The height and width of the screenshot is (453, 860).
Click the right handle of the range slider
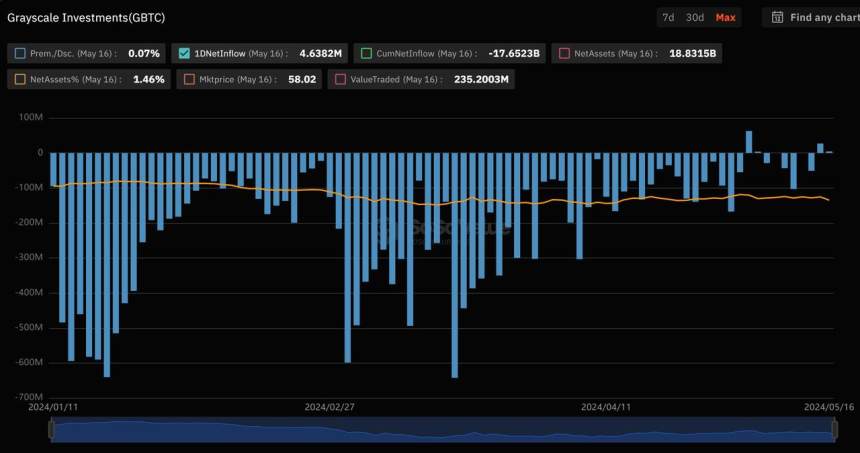(x=835, y=429)
